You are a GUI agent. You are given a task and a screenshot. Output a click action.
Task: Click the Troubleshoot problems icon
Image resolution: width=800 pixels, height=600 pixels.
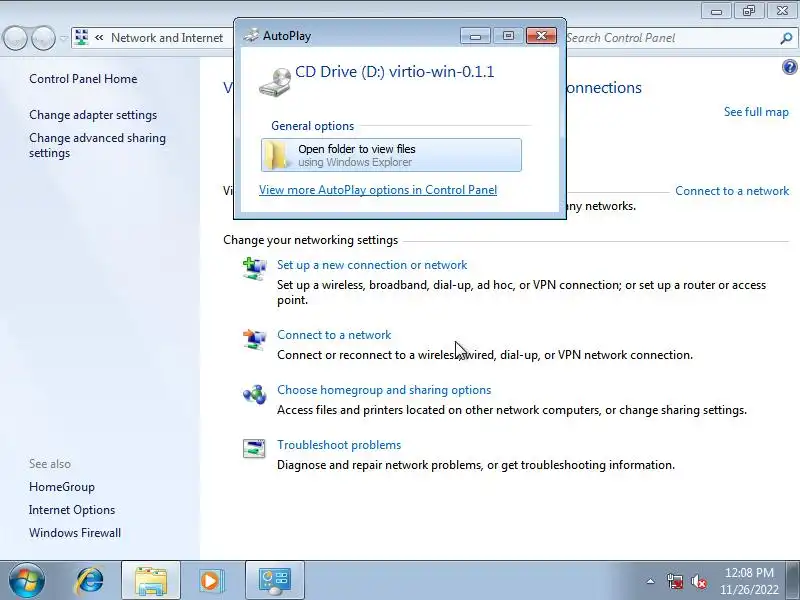coord(254,448)
